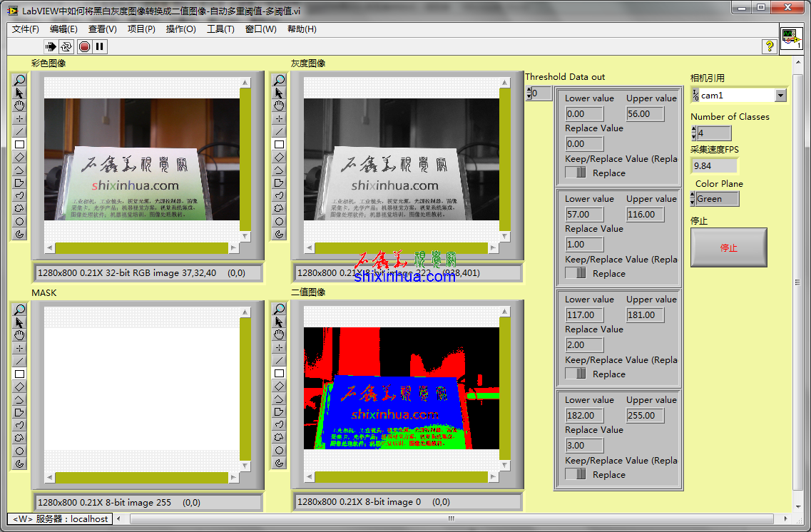Click the Pause toolbar icon

coord(100,46)
